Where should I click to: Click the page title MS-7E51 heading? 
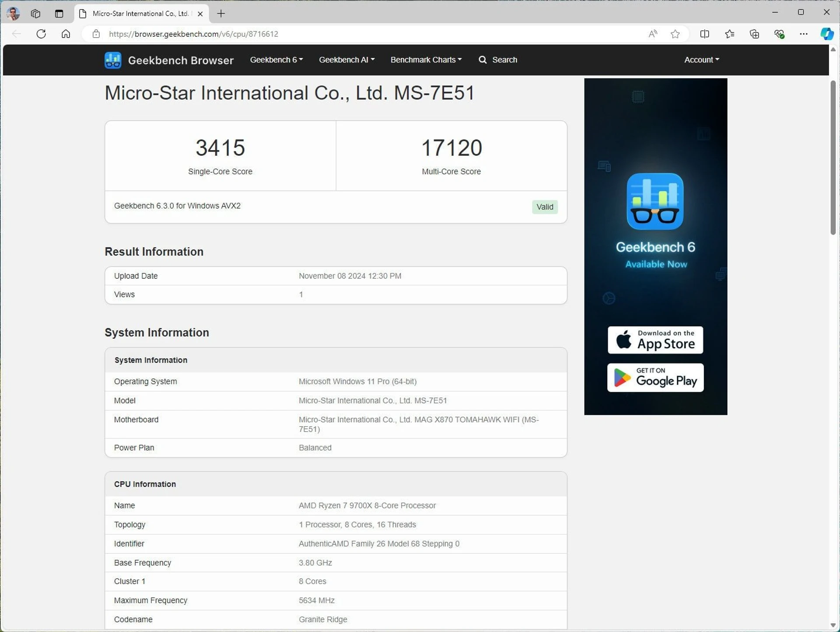coord(290,93)
